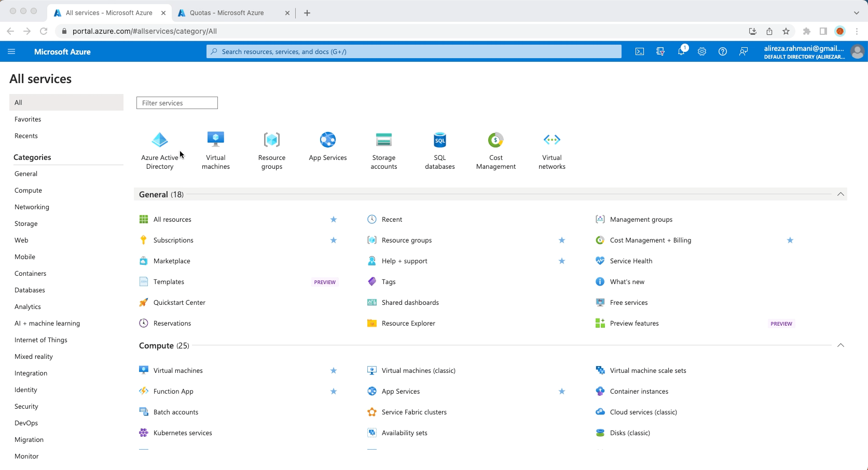Viewport: 868px width, 470px height.
Task: Select the Databases category
Action: [x=30, y=290]
